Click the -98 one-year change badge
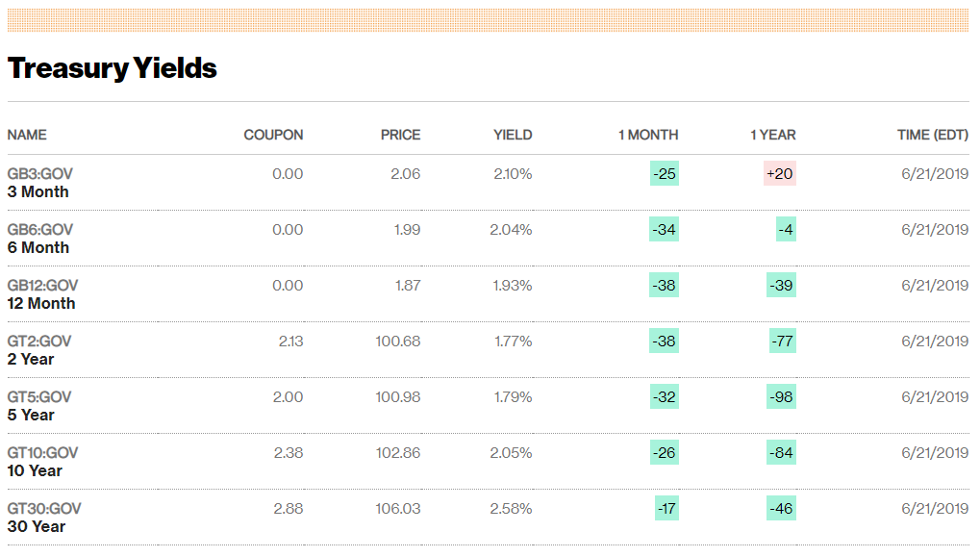Viewport: 980px width, 557px height. coord(781,397)
